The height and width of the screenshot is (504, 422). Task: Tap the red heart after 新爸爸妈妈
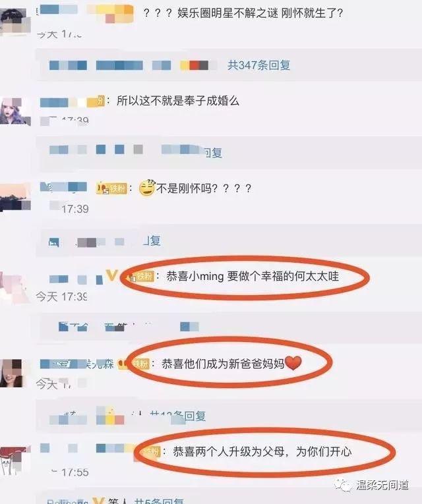click(293, 363)
